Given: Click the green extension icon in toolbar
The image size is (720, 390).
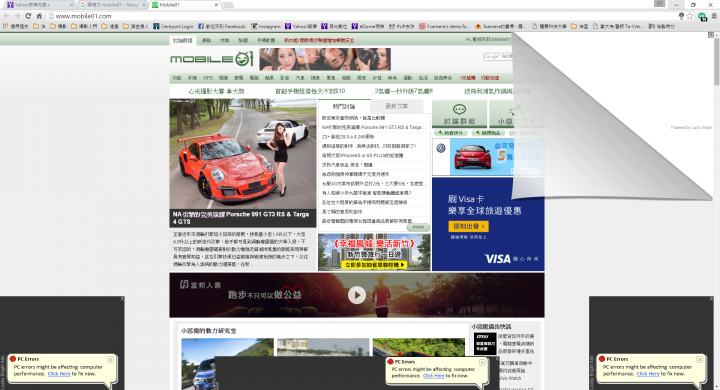Looking at the screenshot, I should point(702,17).
